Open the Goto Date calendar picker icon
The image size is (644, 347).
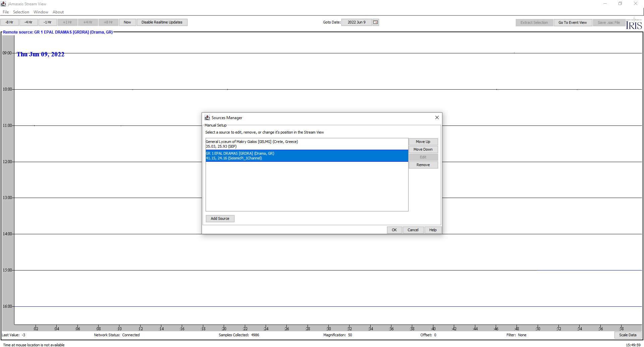[376, 22]
